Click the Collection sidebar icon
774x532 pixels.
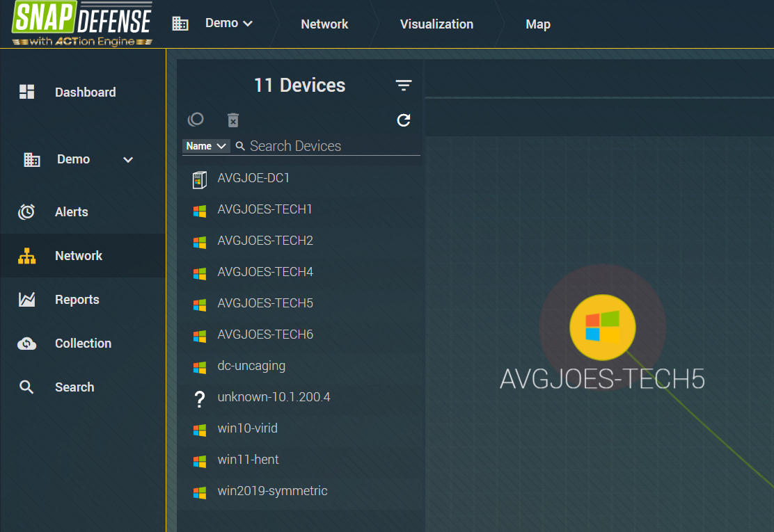[26, 343]
